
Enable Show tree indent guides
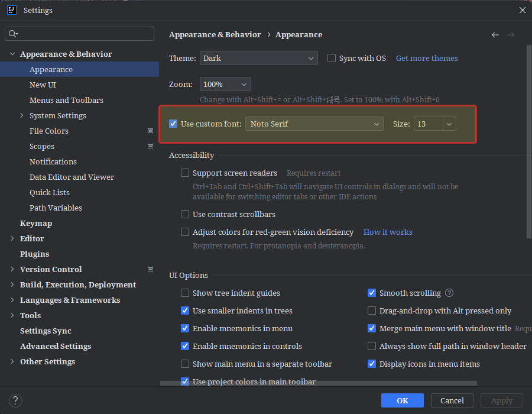coord(185,293)
